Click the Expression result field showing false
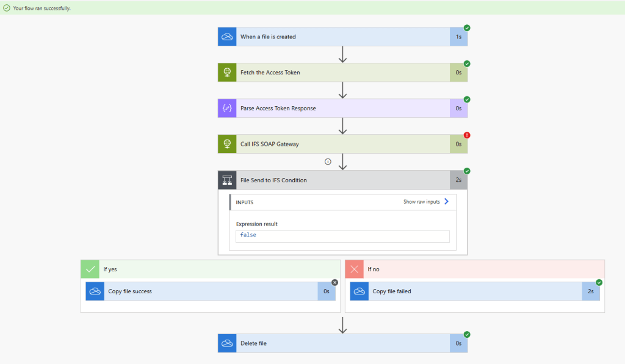Screen dimensions: 625x364 click(342, 236)
